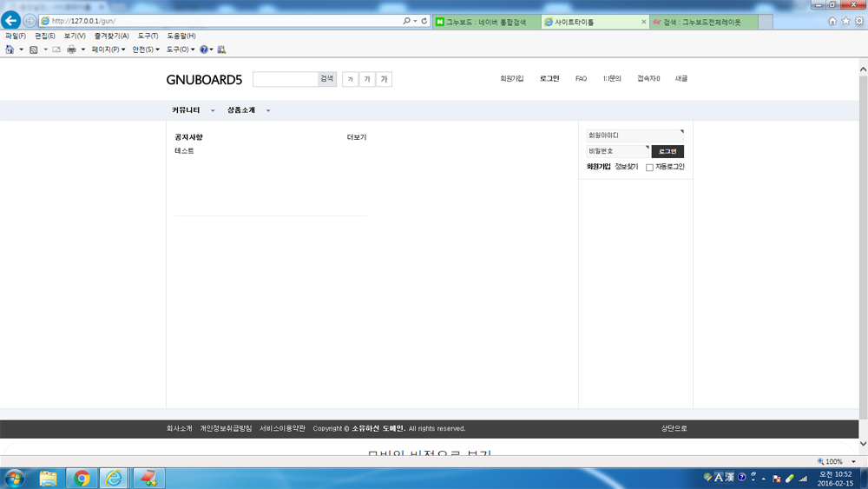Image resolution: width=868 pixels, height=489 pixels.
Task: Expand the 커뮤니티 menu arrow
Action: 213,111
